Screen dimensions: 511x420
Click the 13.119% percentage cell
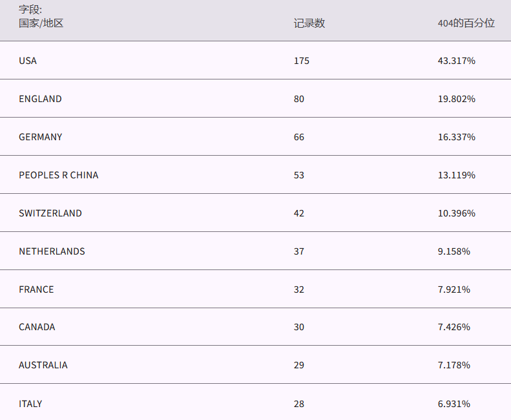[457, 175]
